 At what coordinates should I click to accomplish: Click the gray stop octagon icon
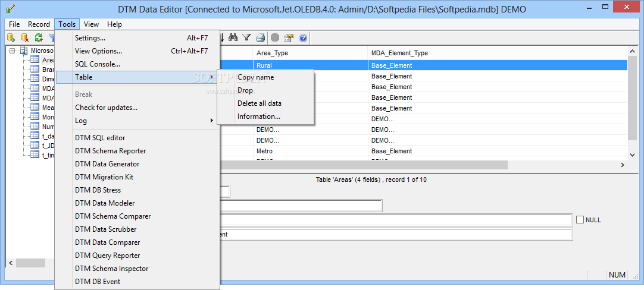click(x=275, y=38)
